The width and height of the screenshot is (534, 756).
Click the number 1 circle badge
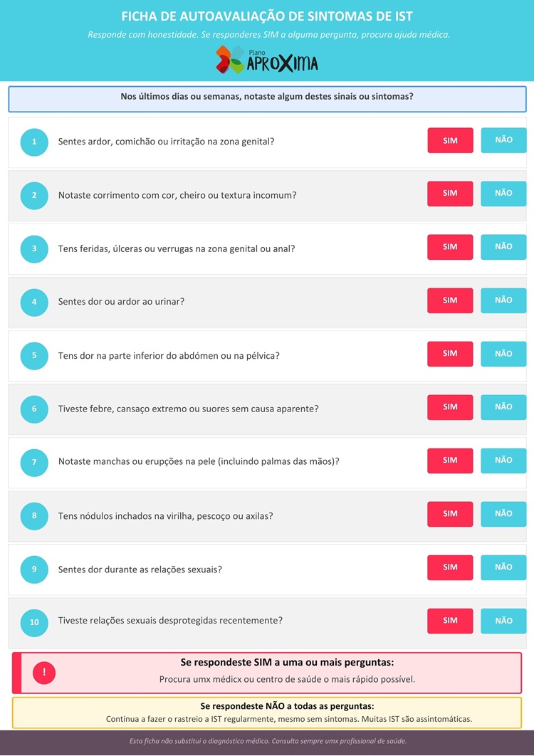click(34, 142)
